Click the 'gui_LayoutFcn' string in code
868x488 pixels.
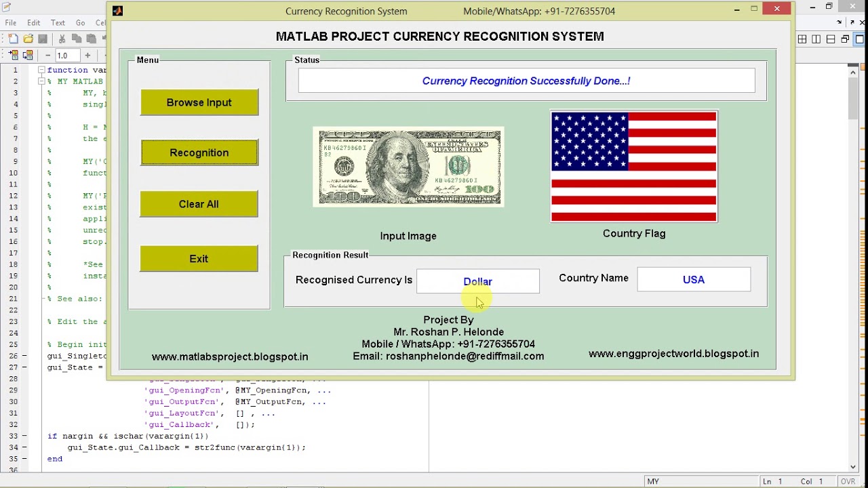[182, 413]
